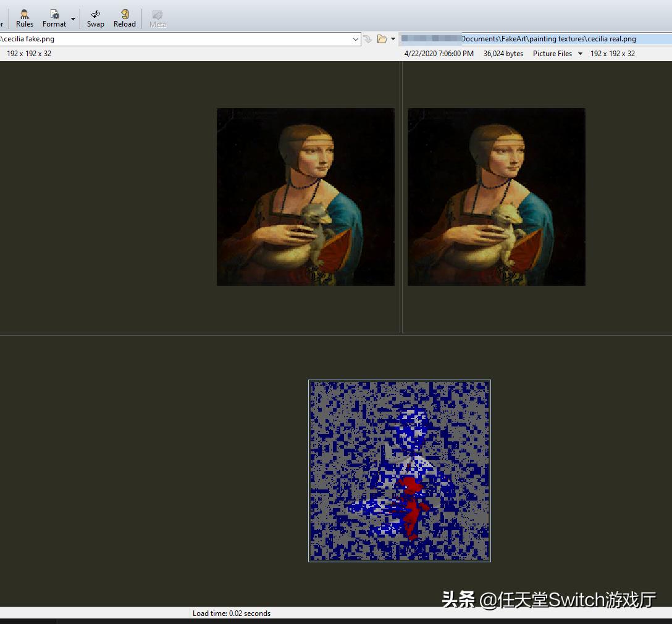Click the 'Load time: 0.02 seconds' status

232,614
